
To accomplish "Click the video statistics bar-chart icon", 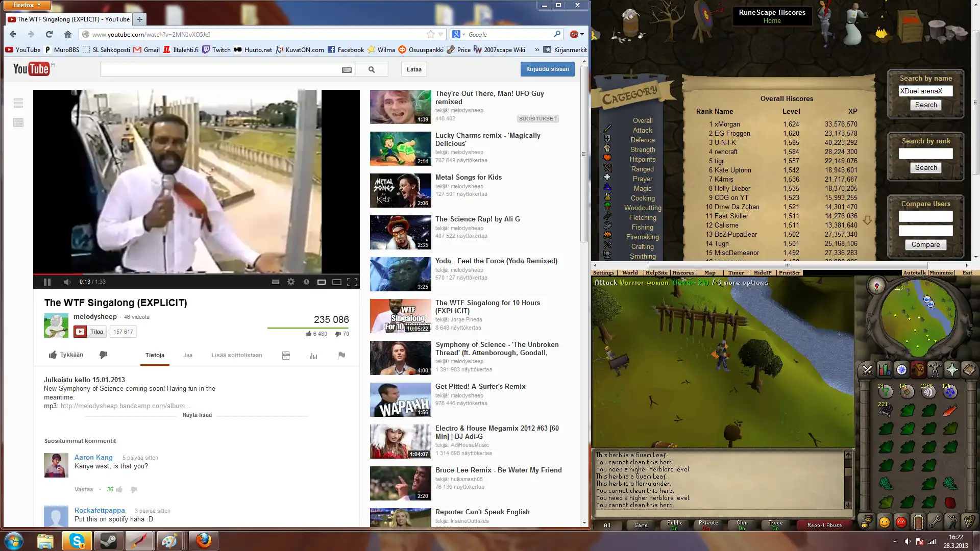I will click(313, 356).
